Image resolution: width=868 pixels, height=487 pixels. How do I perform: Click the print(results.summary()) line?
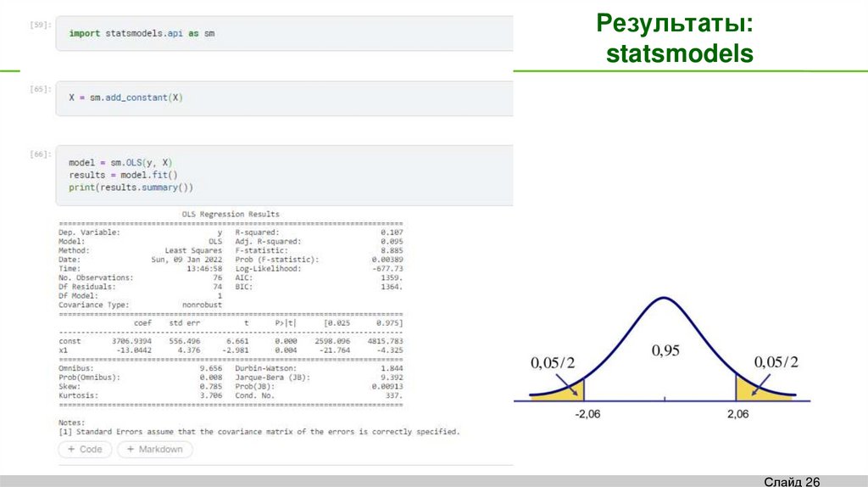pyautogui.click(x=131, y=188)
